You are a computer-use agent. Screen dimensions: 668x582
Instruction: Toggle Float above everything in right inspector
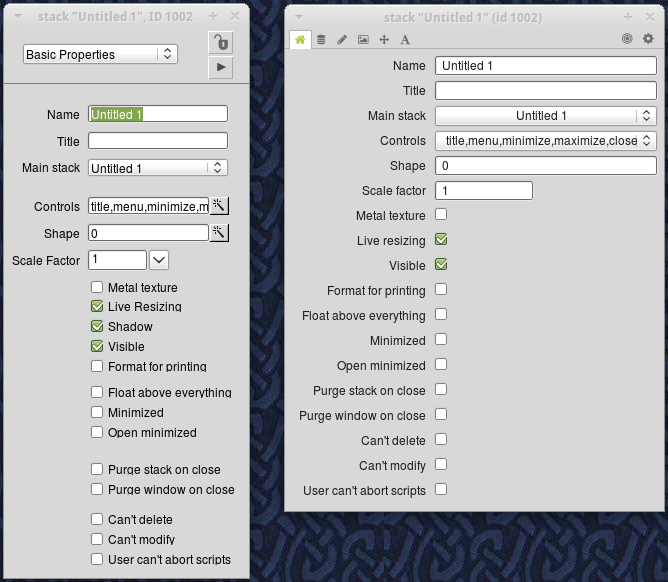(441, 315)
